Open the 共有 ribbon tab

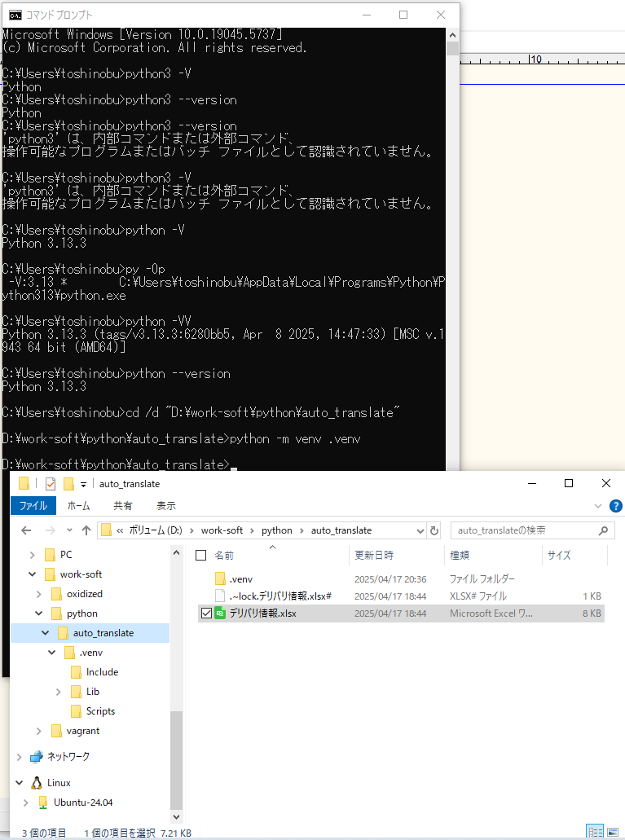[123, 506]
